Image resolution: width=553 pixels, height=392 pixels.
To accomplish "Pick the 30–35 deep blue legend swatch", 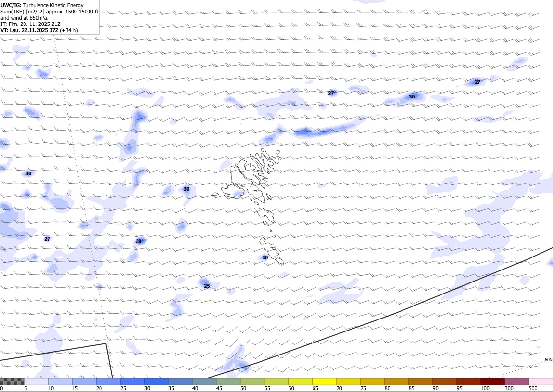I will pos(156,381).
